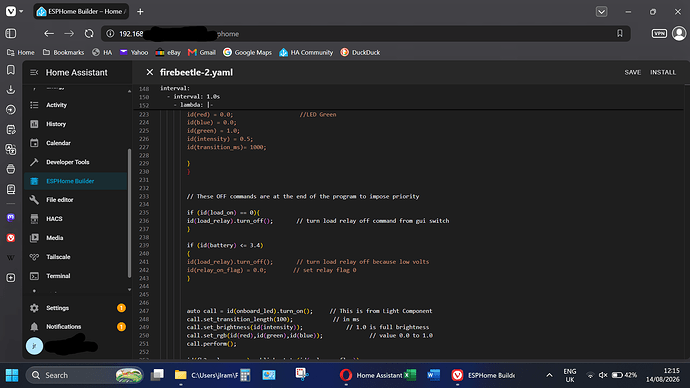The height and width of the screenshot is (388, 690).
Task: Switch to ESPHome Builder browser tab
Action: (81, 11)
